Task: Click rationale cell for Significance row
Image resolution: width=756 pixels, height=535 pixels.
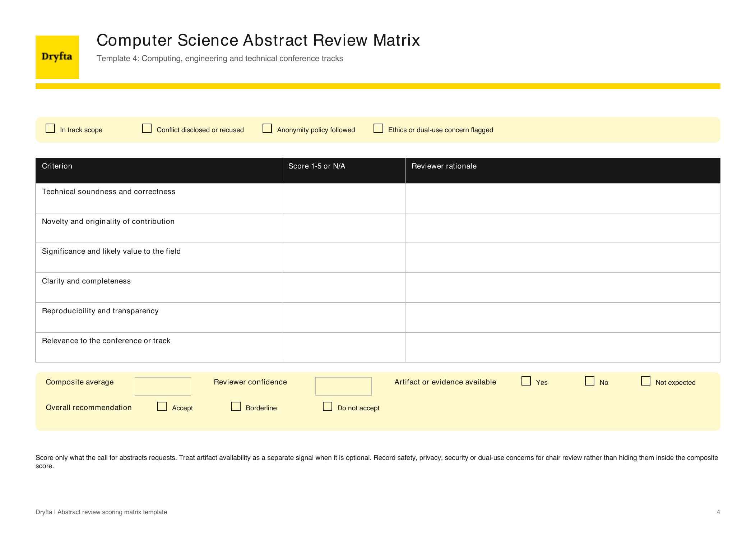Action: click(x=563, y=258)
